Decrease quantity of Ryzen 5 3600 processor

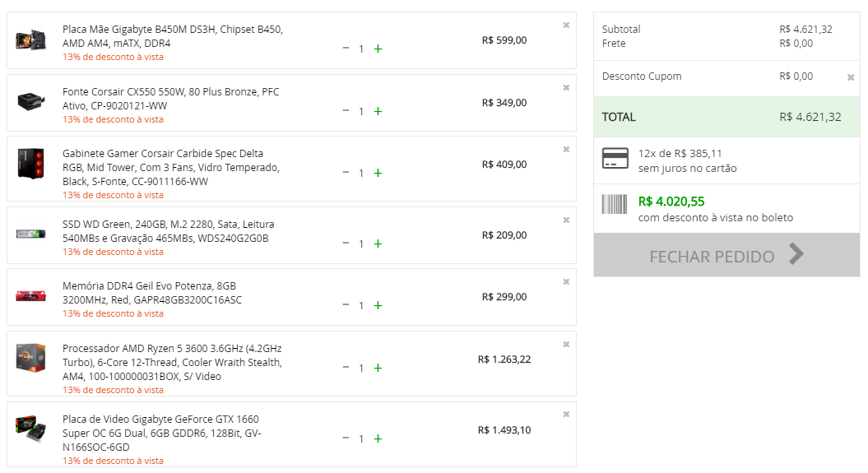(x=346, y=368)
